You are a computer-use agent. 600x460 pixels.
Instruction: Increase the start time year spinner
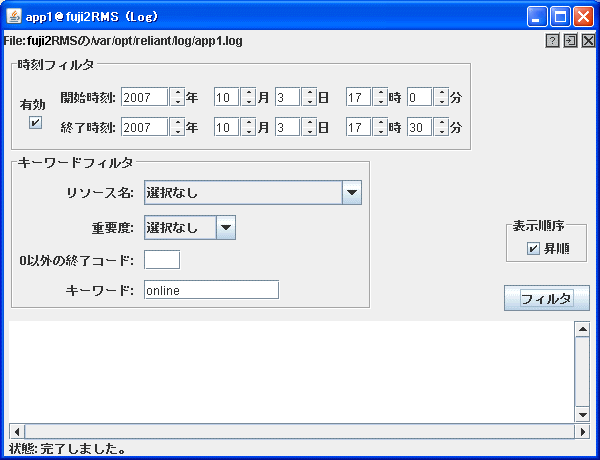click(177, 92)
